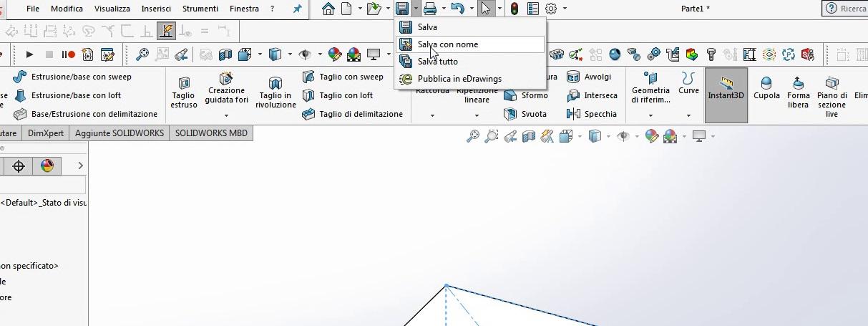The height and width of the screenshot is (326, 868).
Task: Toggle the Instant3D button
Action: pyautogui.click(x=726, y=95)
